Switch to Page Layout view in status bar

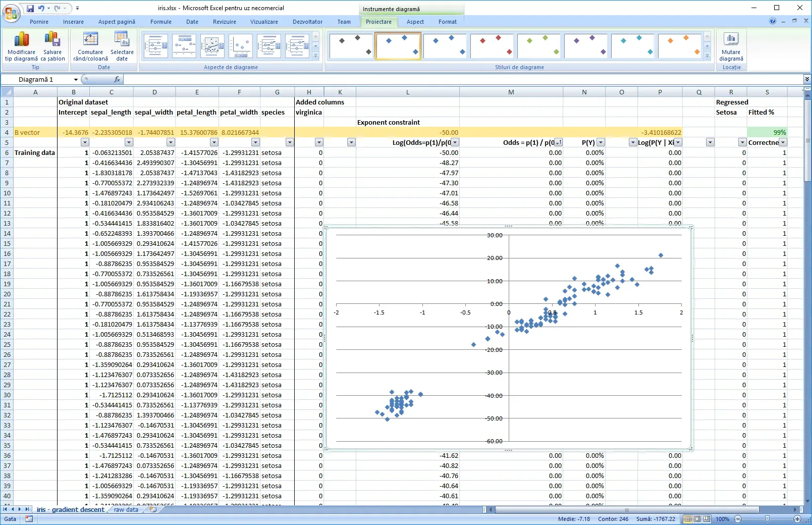[697, 519]
